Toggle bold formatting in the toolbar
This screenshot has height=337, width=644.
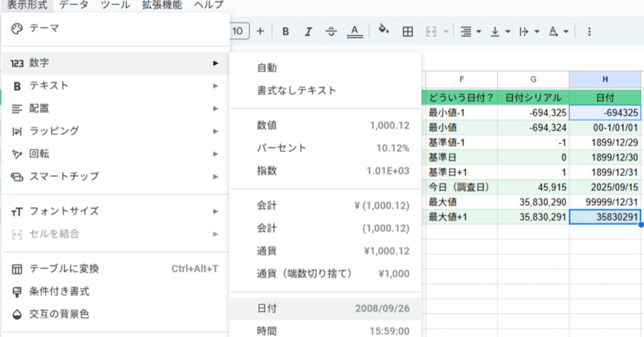[285, 31]
